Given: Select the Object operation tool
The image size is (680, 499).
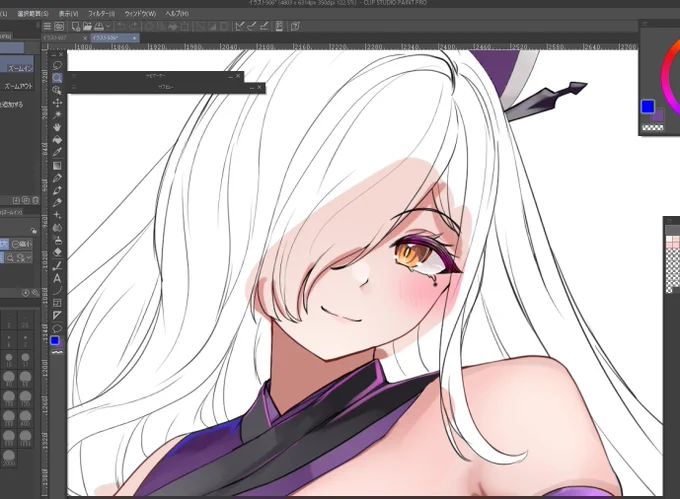Looking at the screenshot, I should 57,90.
